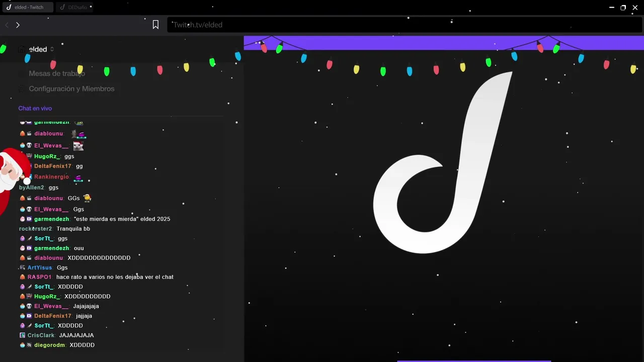
Task: Click diegorodm's username
Action: [49, 345]
